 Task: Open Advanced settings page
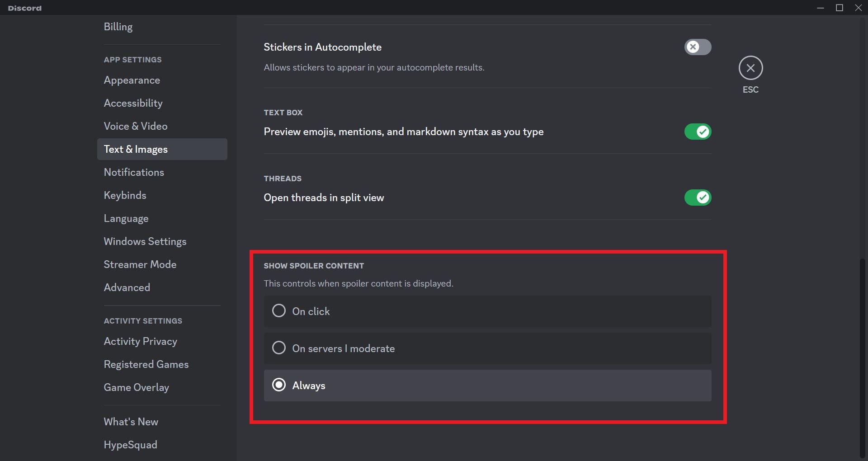(x=127, y=288)
